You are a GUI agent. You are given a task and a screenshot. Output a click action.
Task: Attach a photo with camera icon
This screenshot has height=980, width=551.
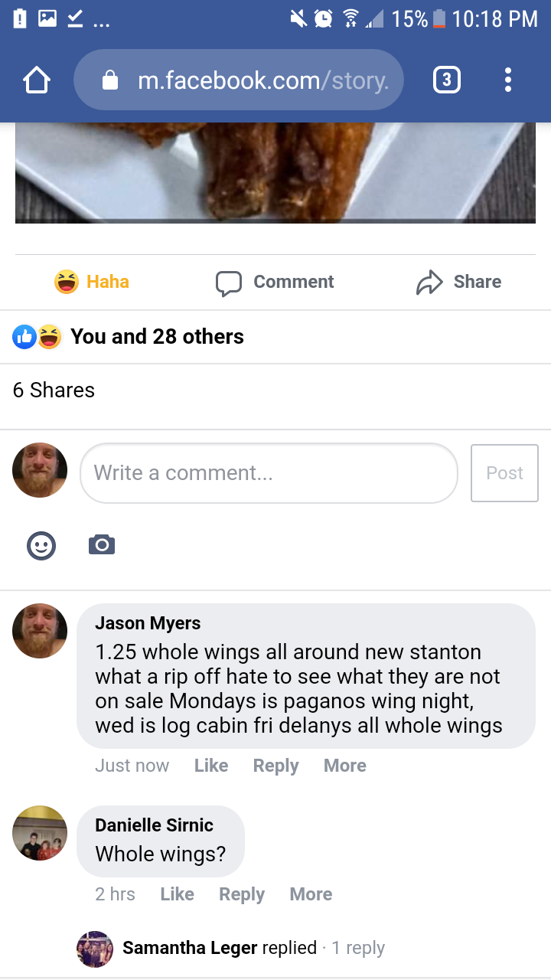pyautogui.click(x=102, y=545)
